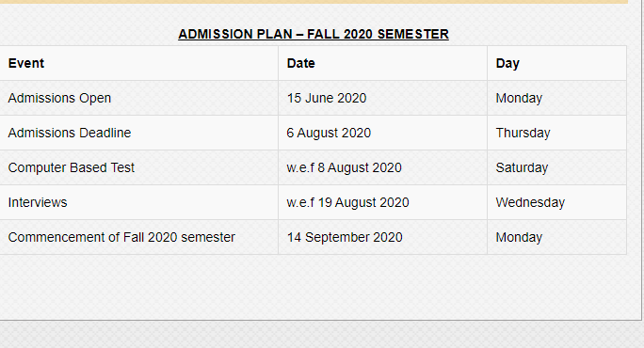644x348 pixels.
Task: Click the Interviews event cell
Action: (x=138, y=202)
